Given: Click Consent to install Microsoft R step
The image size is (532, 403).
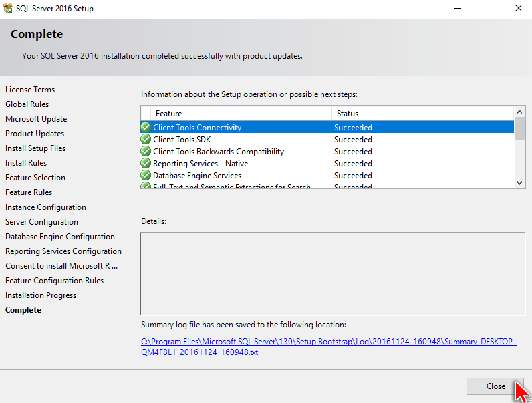Looking at the screenshot, I should click(x=61, y=265).
